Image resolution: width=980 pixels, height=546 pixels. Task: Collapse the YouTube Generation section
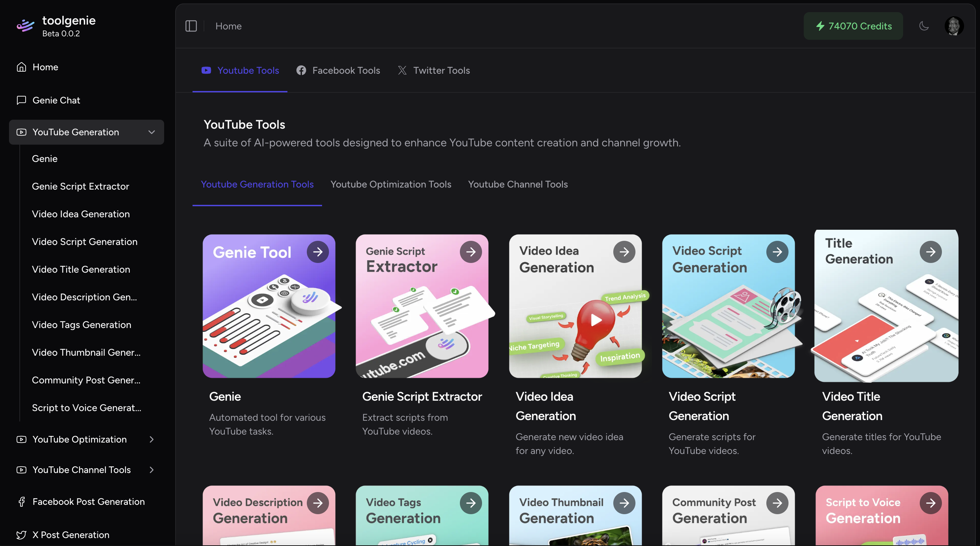86,132
